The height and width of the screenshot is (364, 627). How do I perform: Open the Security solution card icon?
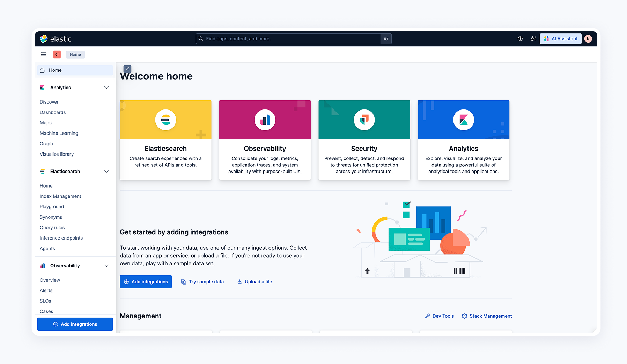[364, 120]
